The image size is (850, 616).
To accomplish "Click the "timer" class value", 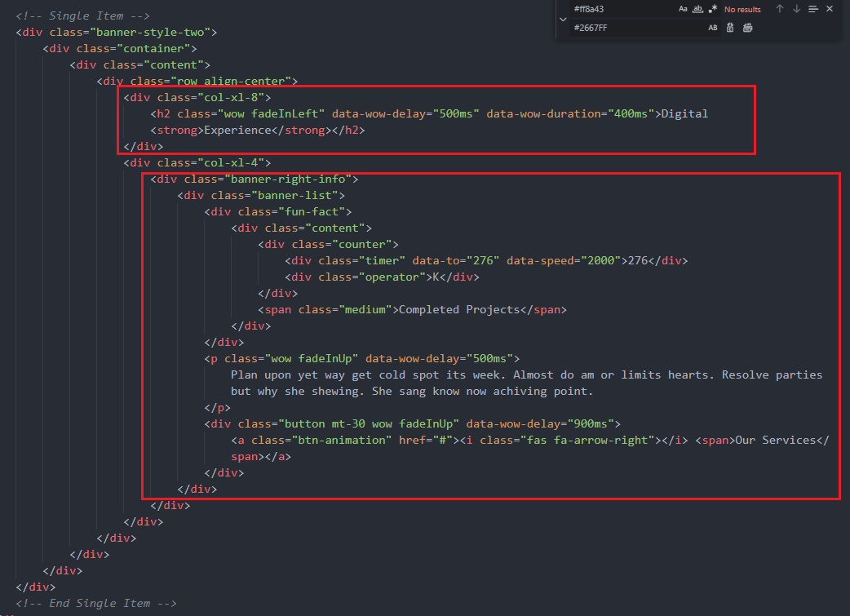I will 383,260.
